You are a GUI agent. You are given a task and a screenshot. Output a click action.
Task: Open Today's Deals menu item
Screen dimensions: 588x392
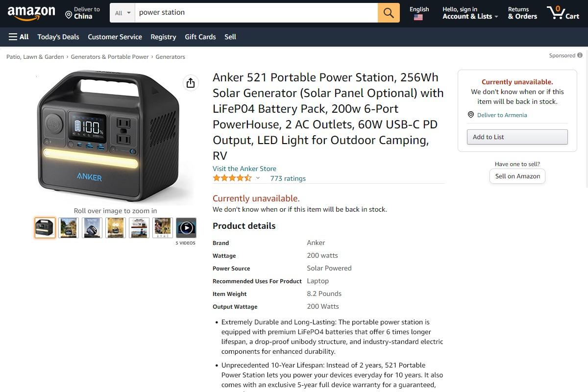tap(58, 37)
